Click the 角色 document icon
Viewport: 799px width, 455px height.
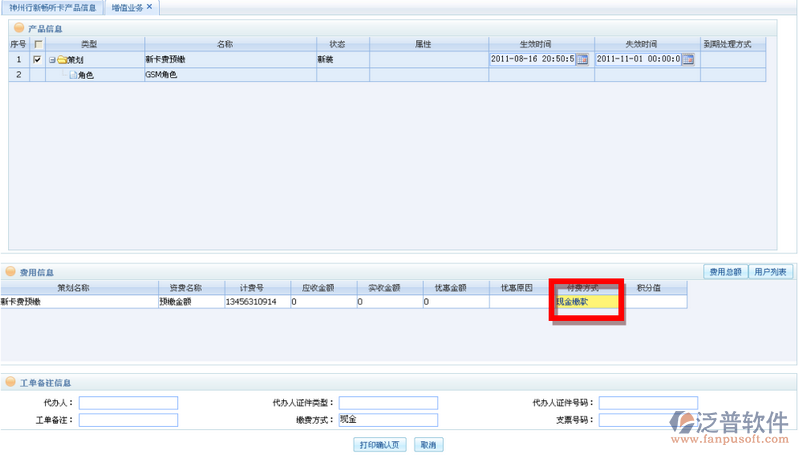click(73, 75)
